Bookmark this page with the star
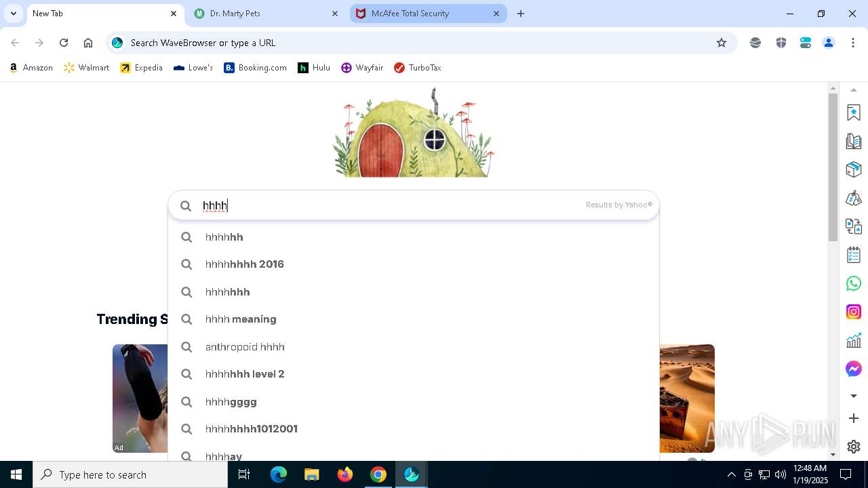 (x=722, y=43)
